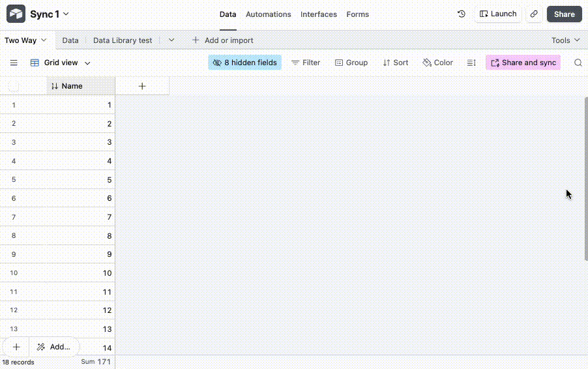Adjust row height icon
This screenshot has width=588, height=369.
pyautogui.click(x=471, y=63)
